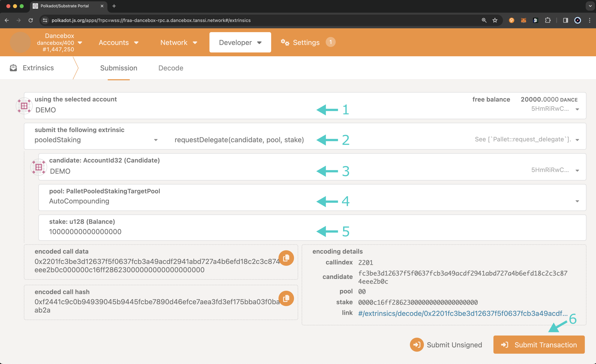Toggle the browser side panel

(565, 20)
